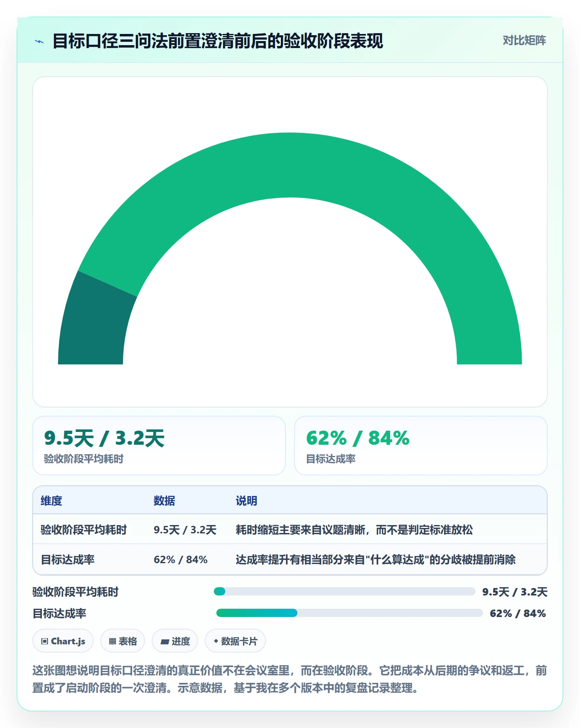This screenshot has width=580, height=728.
Task: Click the 验收阶段平均耗时 caption in the data card
Action: (x=84, y=459)
